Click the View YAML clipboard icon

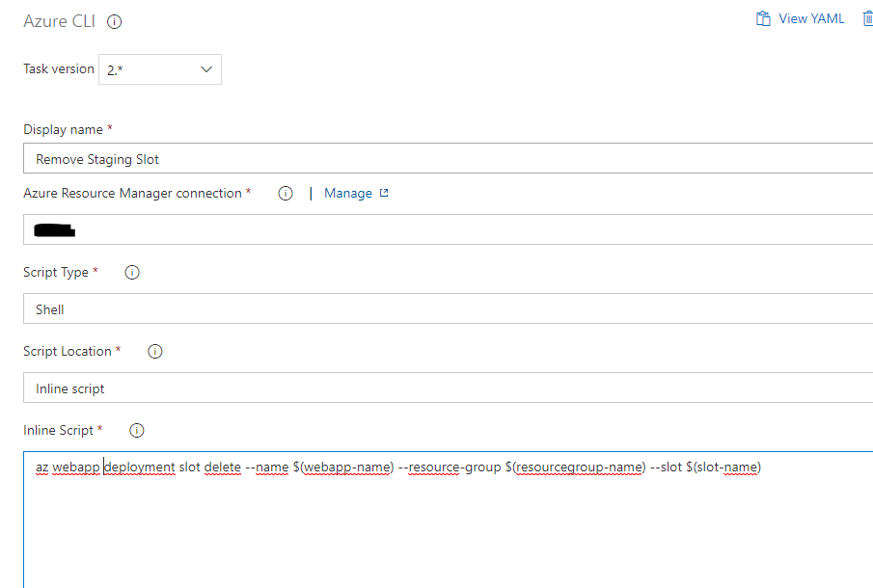point(763,18)
